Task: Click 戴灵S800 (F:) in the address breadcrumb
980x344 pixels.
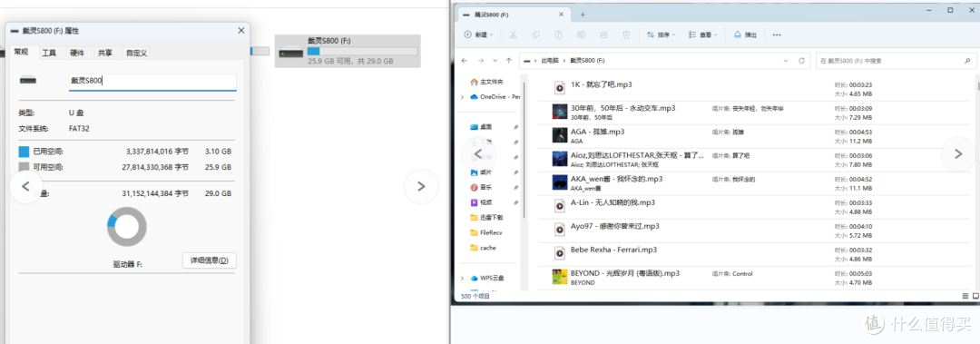Action: [x=587, y=61]
